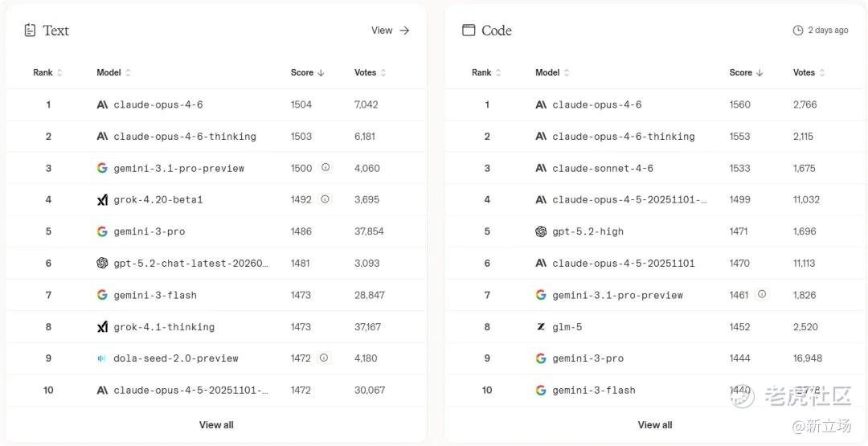Click 'View all' under the Code table
868x446 pixels.
(x=655, y=424)
